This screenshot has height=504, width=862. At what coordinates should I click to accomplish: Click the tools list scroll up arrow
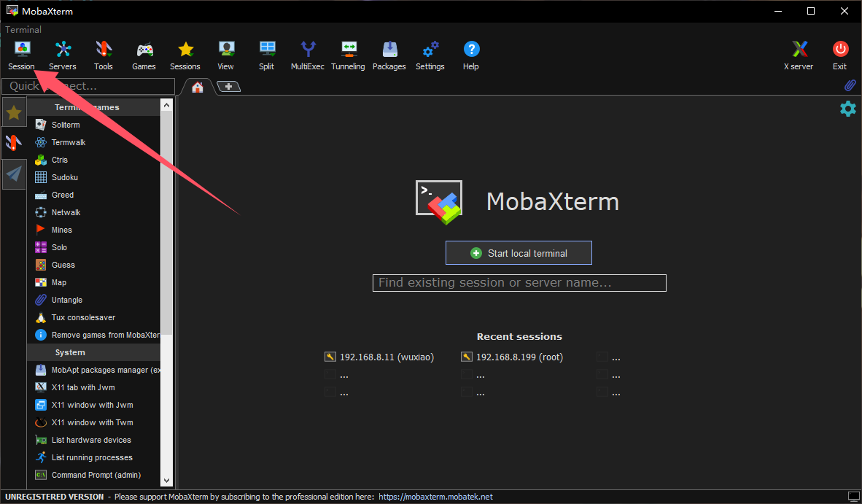pos(166,105)
